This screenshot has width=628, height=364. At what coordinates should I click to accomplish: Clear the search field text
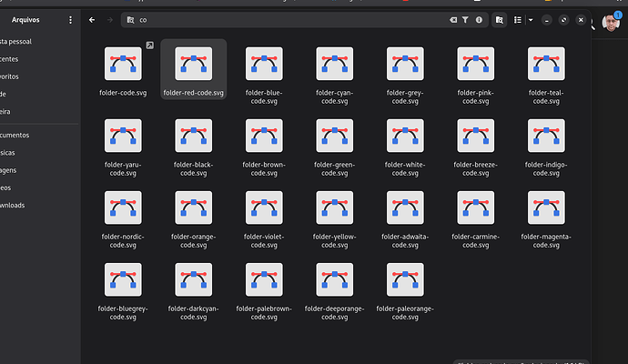[x=454, y=19]
